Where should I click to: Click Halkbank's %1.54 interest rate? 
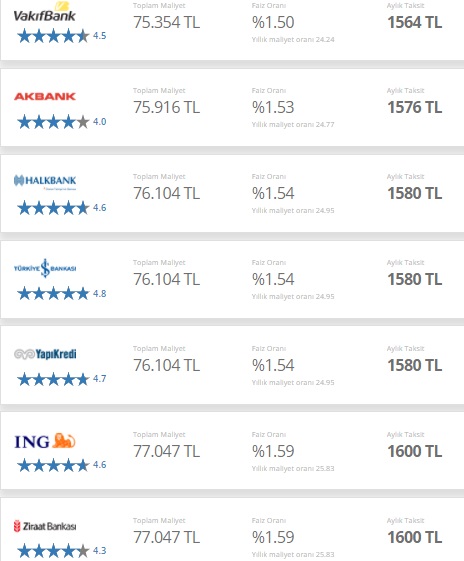click(273, 193)
